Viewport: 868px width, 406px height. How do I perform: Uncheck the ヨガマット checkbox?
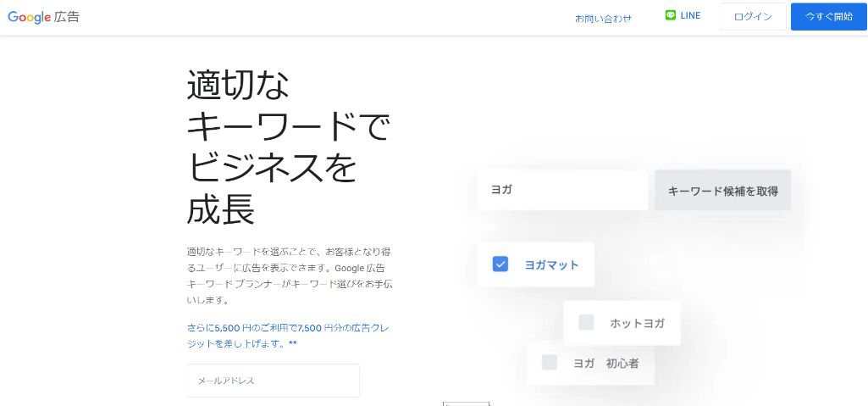500,264
